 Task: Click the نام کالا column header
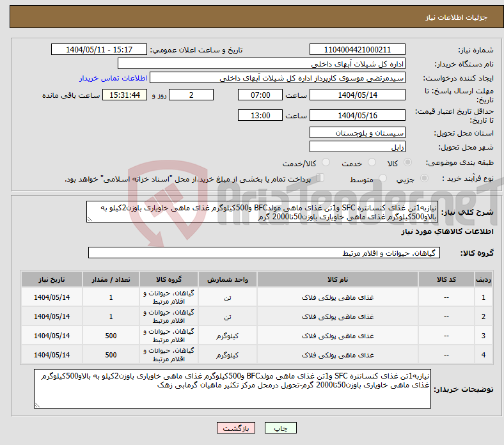click(x=338, y=279)
